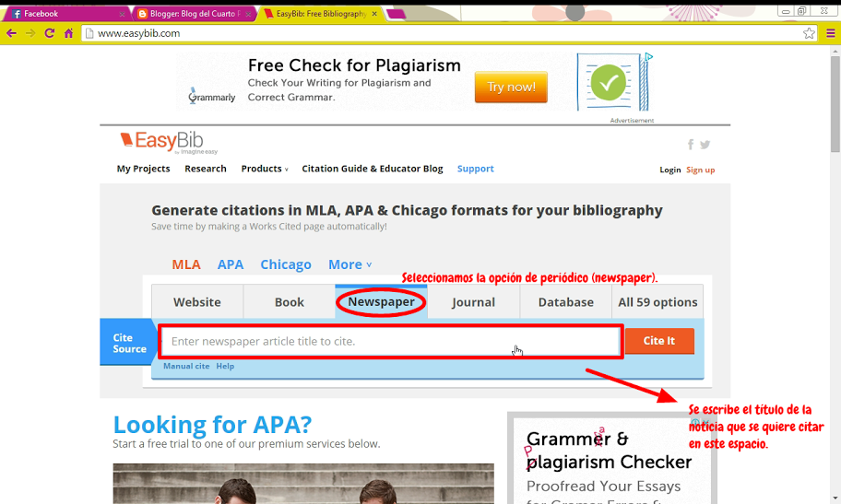Screen dimensions: 841x504
Task: Go back using the browser back arrow
Action: [11, 33]
